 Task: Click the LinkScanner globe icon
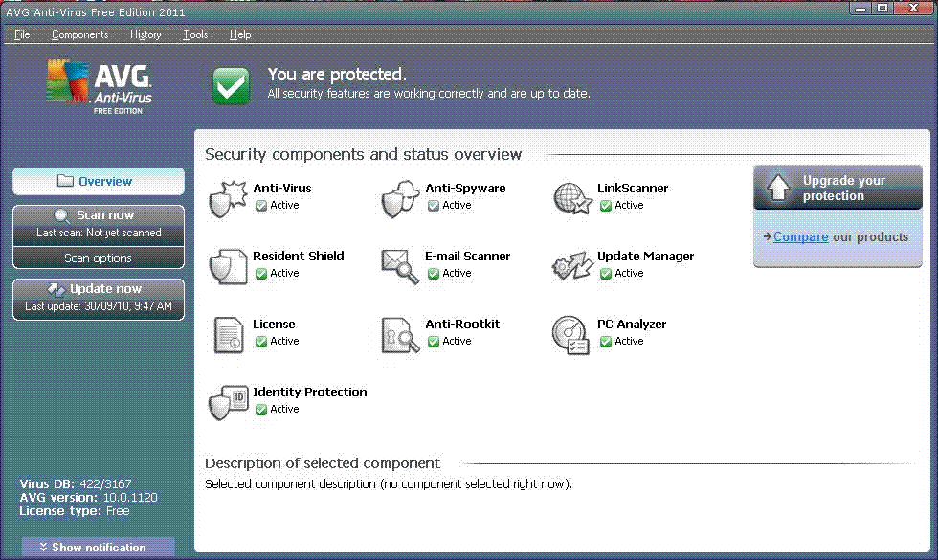point(571,197)
